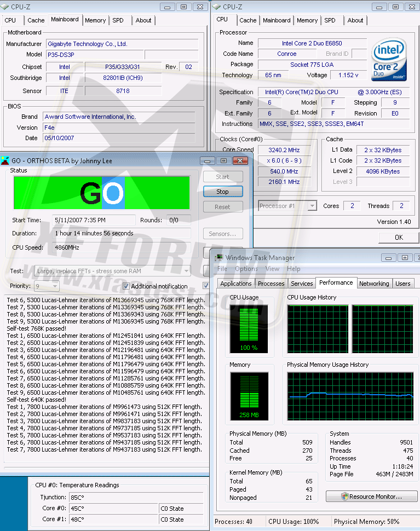Click the CPU Speed 4860MHz field

tap(121, 247)
